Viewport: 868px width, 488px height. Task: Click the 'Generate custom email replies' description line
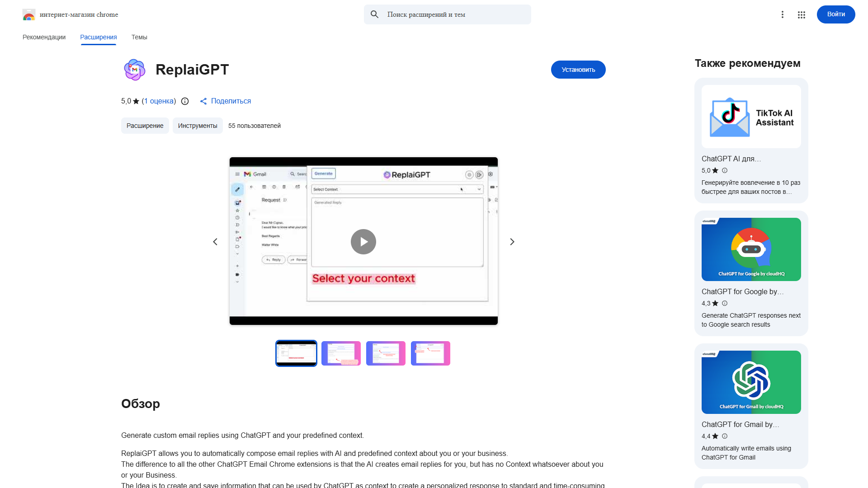tap(242, 435)
